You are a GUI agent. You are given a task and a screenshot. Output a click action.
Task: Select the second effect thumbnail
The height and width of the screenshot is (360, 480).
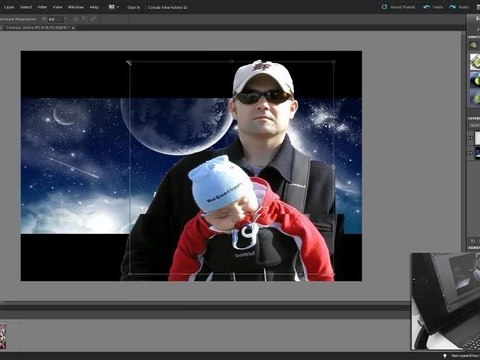(x=475, y=81)
